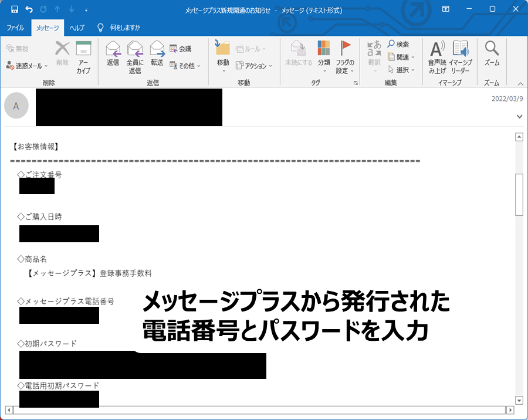Save the message with the floppy disk icon
This screenshot has height=420, width=528.
[x=15, y=9]
